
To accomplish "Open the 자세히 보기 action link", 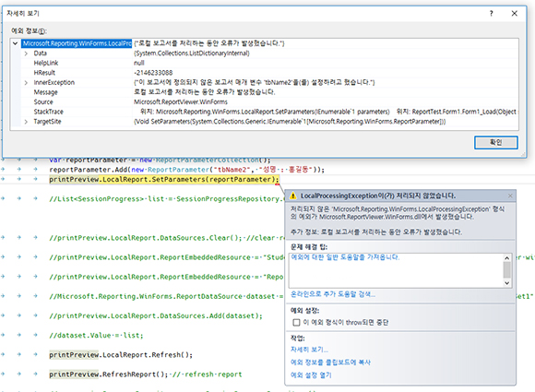I will 309,350.
